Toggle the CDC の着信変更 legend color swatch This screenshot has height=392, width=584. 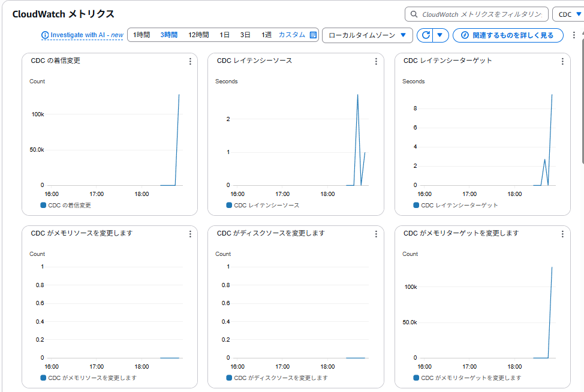43,205
